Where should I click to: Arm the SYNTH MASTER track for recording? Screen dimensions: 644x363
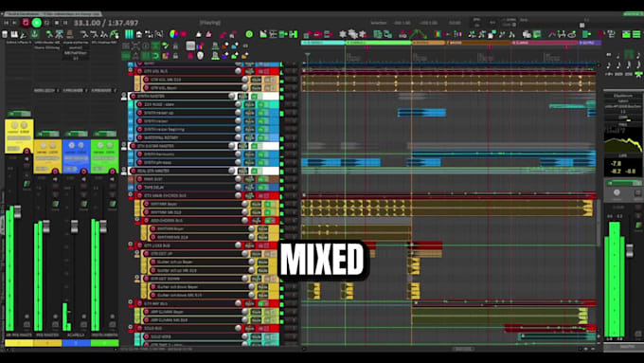click(x=134, y=96)
